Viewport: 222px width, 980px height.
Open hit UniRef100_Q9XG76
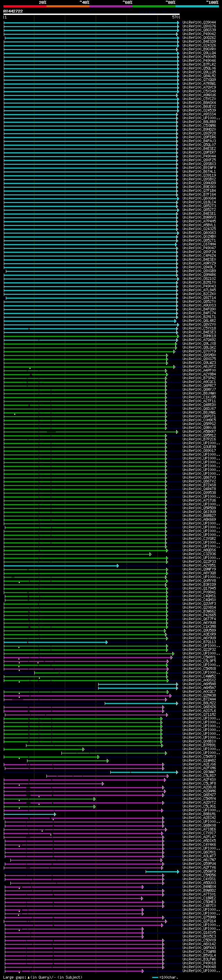click(x=199, y=26)
